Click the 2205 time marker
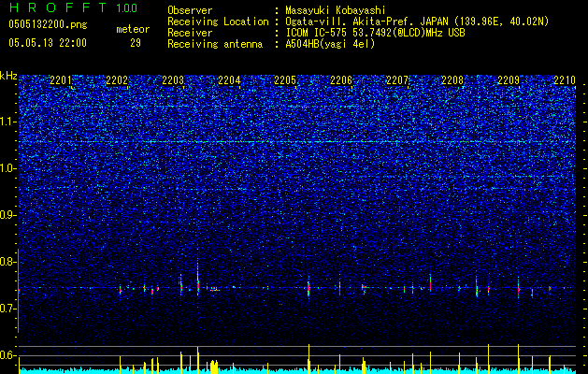Screen dimensions: 588x374 click(285, 79)
